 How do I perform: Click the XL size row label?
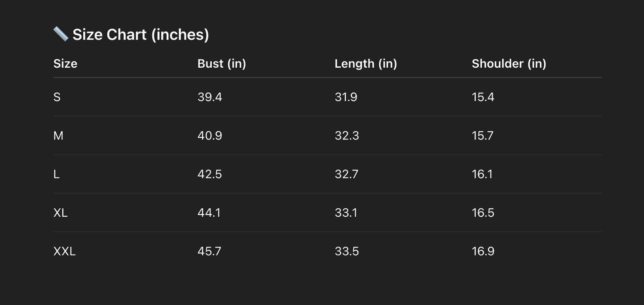[x=60, y=213]
